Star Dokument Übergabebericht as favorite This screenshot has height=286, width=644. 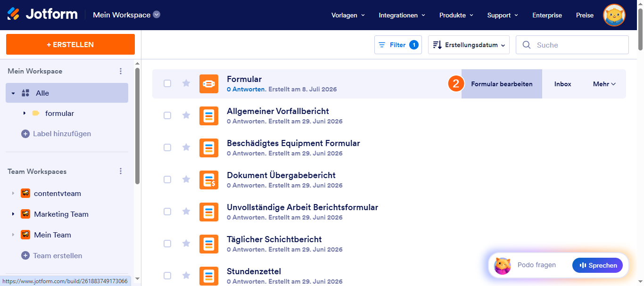click(186, 180)
